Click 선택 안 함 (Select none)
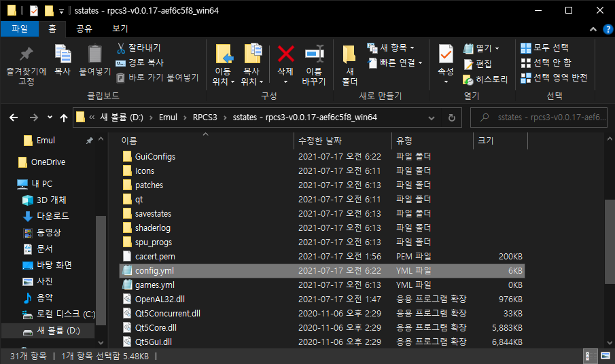 pos(546,62)
